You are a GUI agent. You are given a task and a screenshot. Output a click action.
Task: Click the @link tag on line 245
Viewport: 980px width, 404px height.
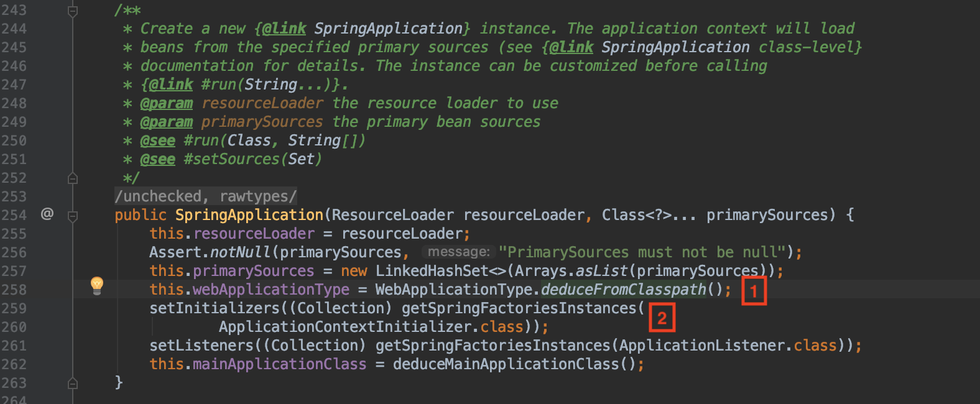(x=571, y=47)
